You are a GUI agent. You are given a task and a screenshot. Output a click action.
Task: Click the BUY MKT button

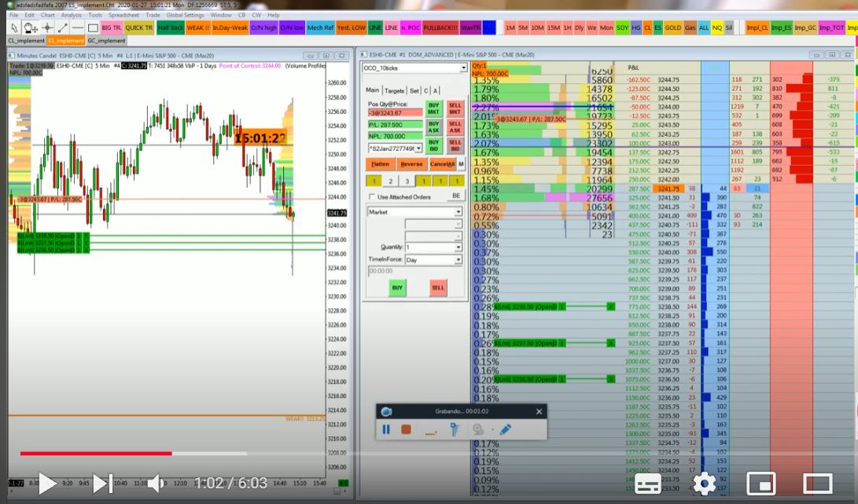pyautogui.click(x=433, y=109)
